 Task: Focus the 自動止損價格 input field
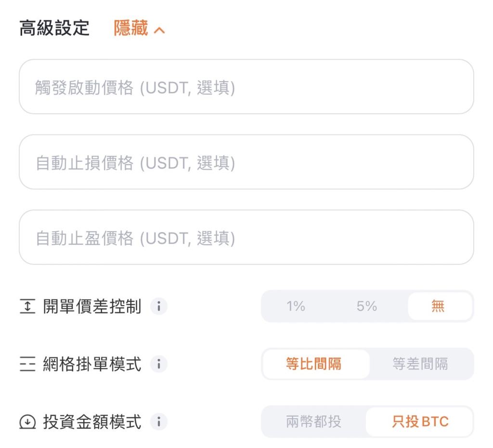click(246, 162)
